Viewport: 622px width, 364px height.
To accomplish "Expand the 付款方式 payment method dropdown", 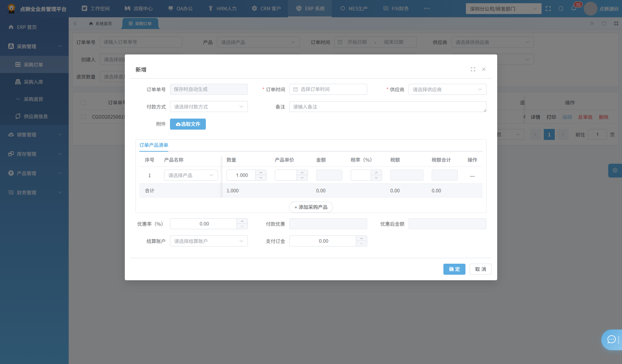I will pyautogui.click(x=209, y=107).
